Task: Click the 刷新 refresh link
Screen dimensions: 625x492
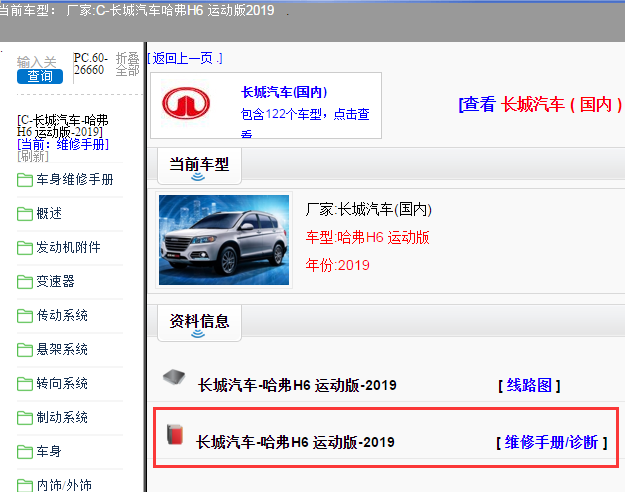Action: click(x=33, y=156)
